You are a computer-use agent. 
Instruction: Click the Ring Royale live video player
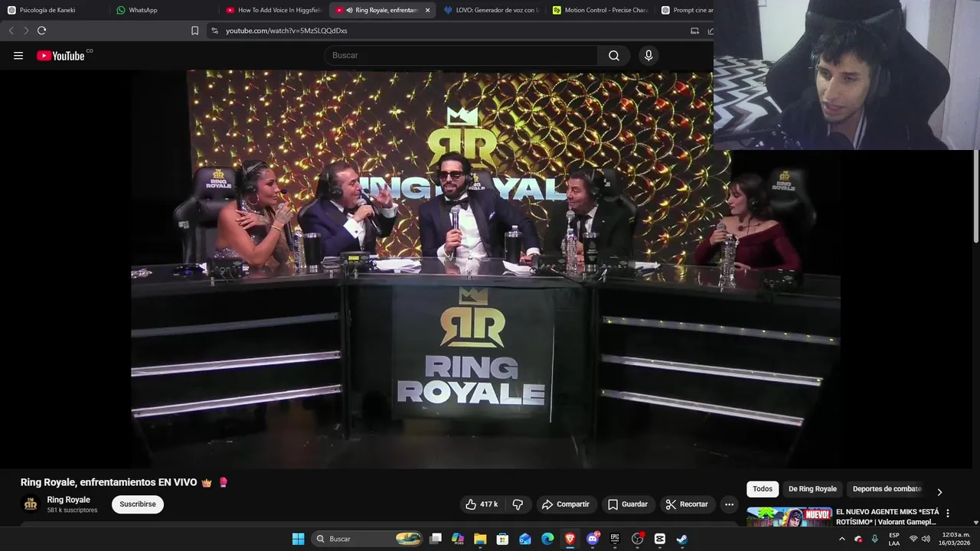coord(485,269)
